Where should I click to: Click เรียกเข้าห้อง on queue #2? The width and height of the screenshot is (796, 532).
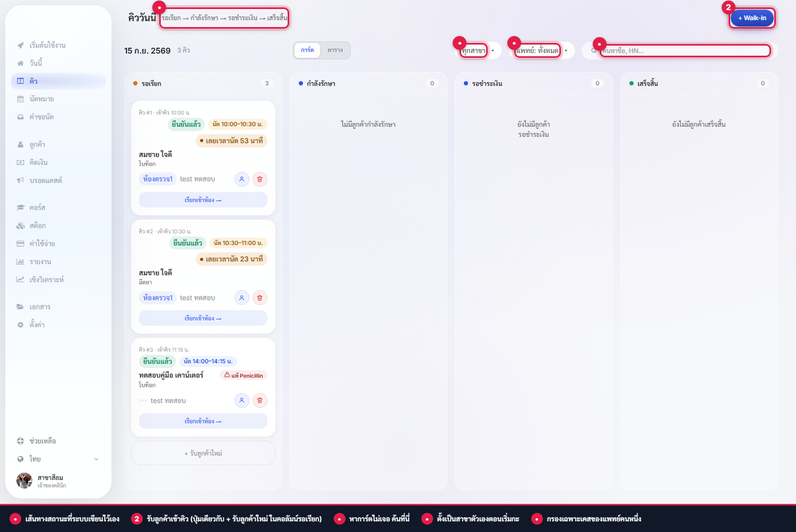point(203,318)
